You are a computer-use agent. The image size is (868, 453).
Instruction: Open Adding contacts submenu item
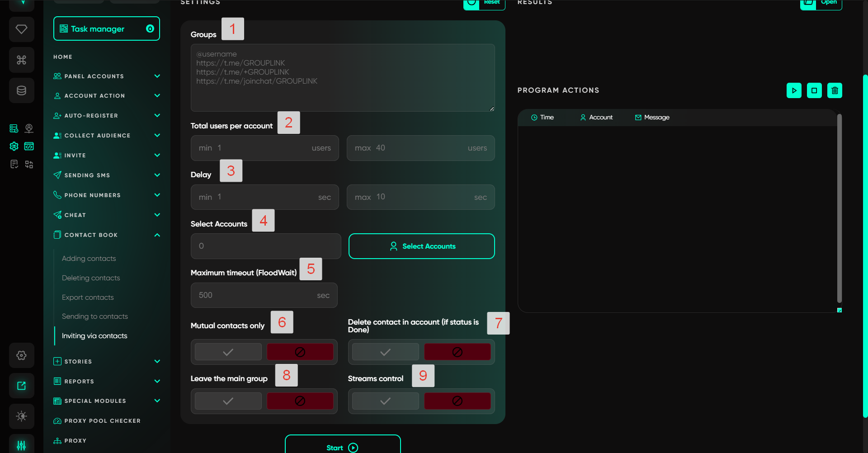pyautogui.click(x=89, y=259)
